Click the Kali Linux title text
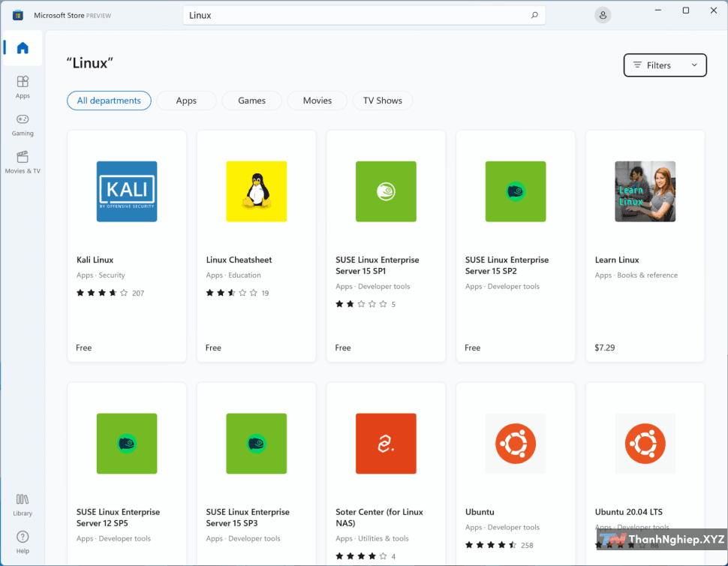 (95, 260)
